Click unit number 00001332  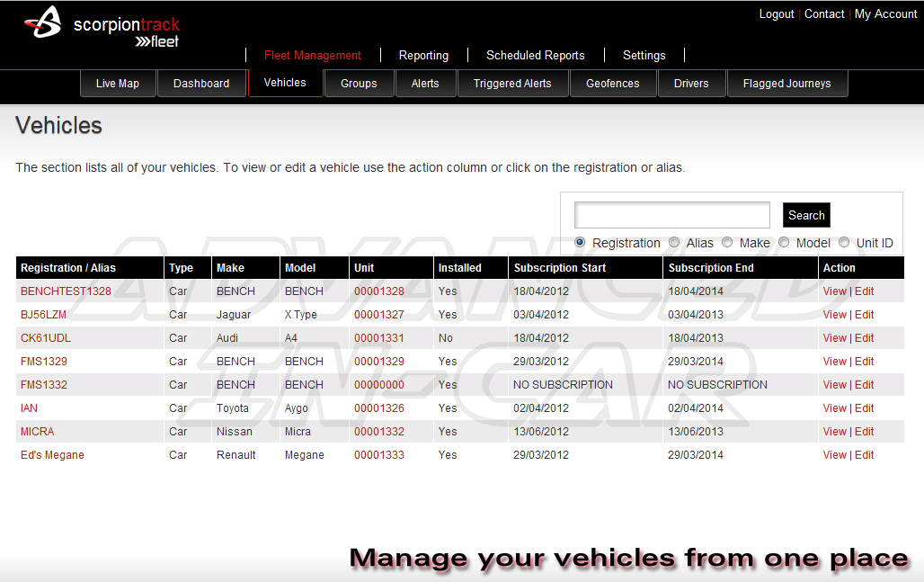click(x=379, y=432)
